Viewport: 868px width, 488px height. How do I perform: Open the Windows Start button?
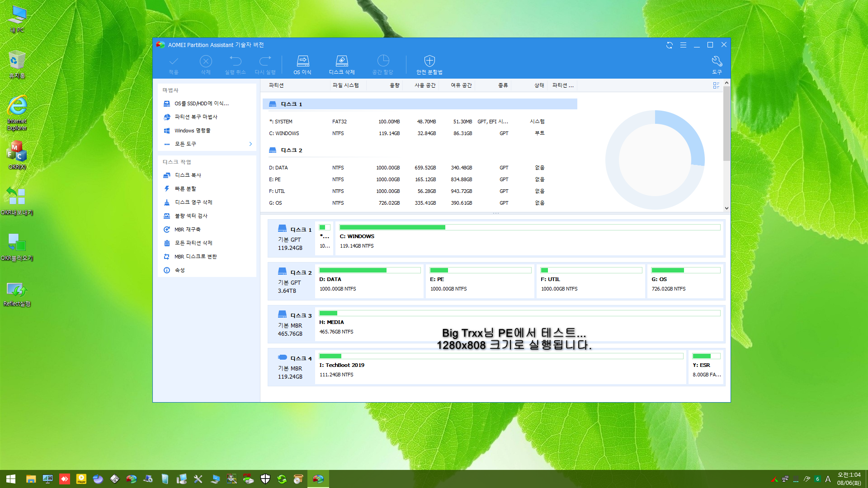(x=11, y=479)
